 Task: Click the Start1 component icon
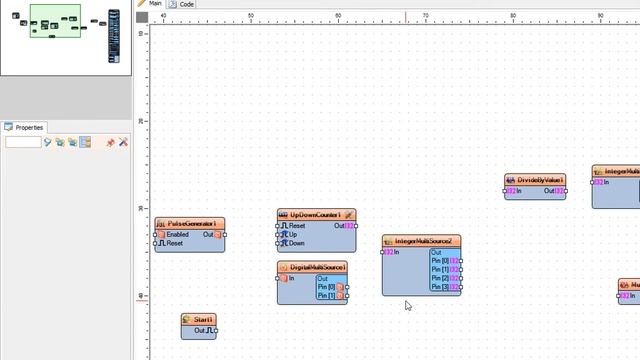click(x=187, y=320)
